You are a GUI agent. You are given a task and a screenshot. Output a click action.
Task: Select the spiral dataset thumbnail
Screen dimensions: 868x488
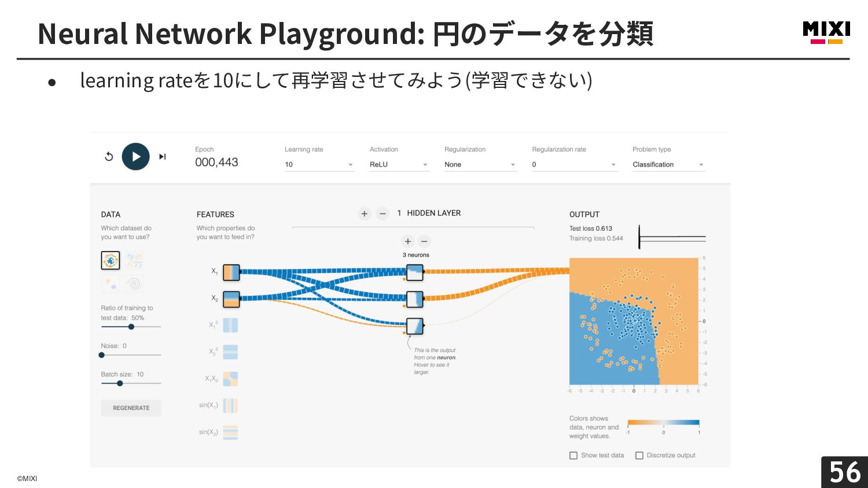[134, 284]
